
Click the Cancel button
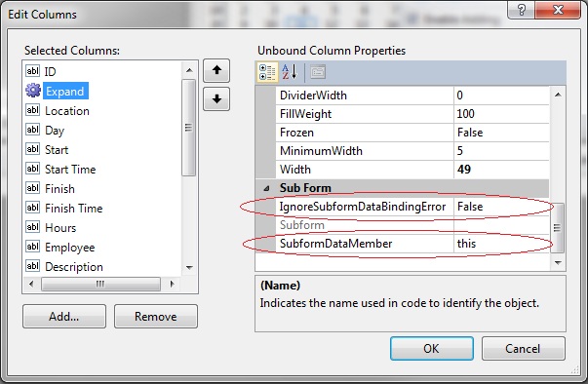click(x=523, y=348)
